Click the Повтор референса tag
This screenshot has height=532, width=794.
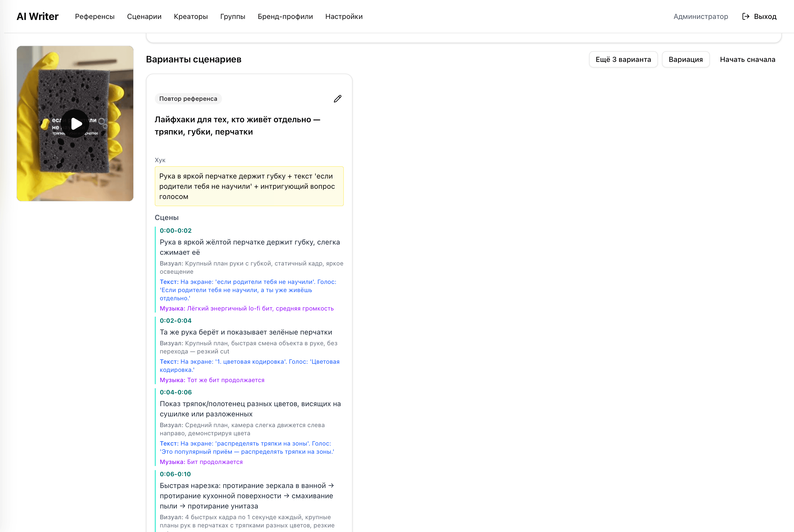pos(188,99)
